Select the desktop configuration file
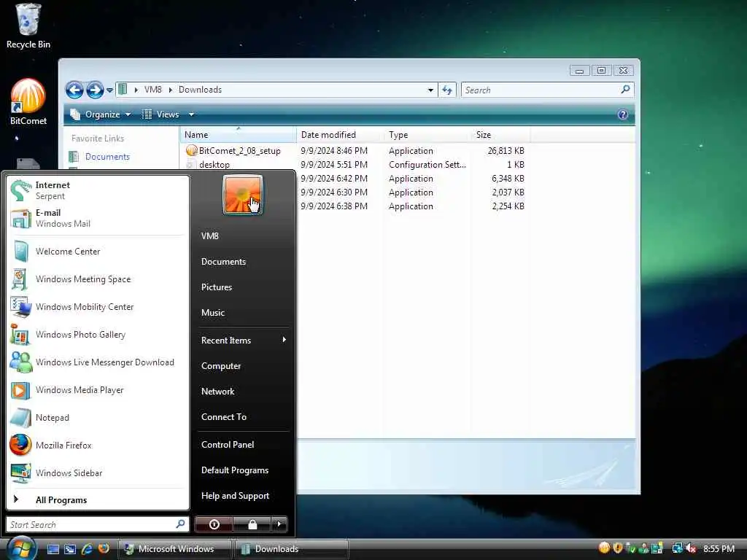 click(208, 164)
